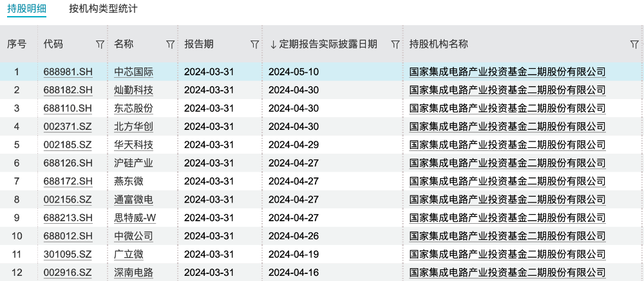The image size is (644, 281).
Task: Open stock code 688126.SH
Action: (68, 163)
